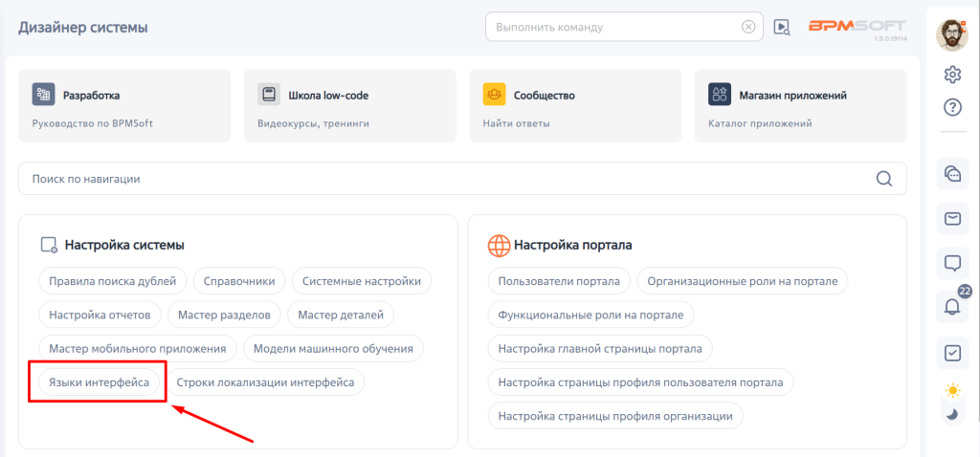Screen dimensions: 980x457
Task: Click the Школа low-code book icon
Action: 269,95
